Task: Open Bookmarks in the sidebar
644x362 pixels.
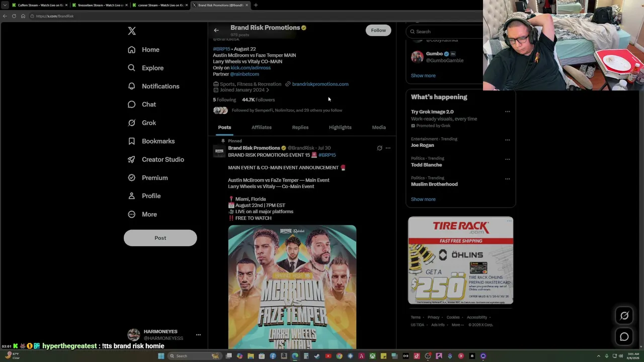Action: (151, 141)
